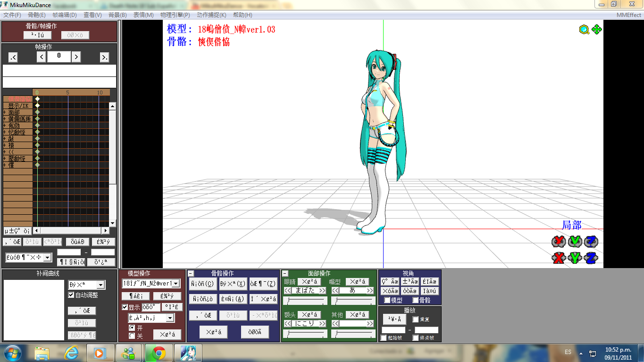Check the 起始帧 start frame checkbox
Image resolution: width=644 pixels, height=362 pixels.
pos(384,338)
